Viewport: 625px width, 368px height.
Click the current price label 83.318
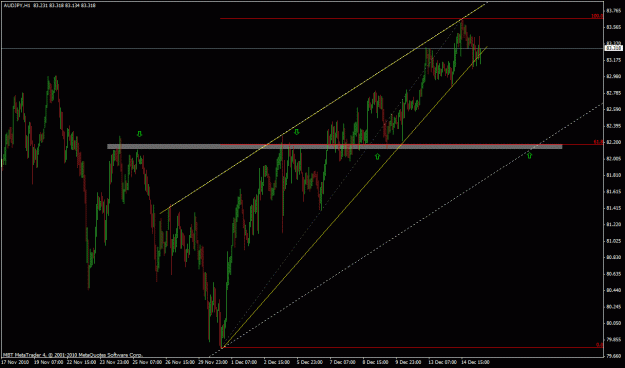(x=613, y=48)
